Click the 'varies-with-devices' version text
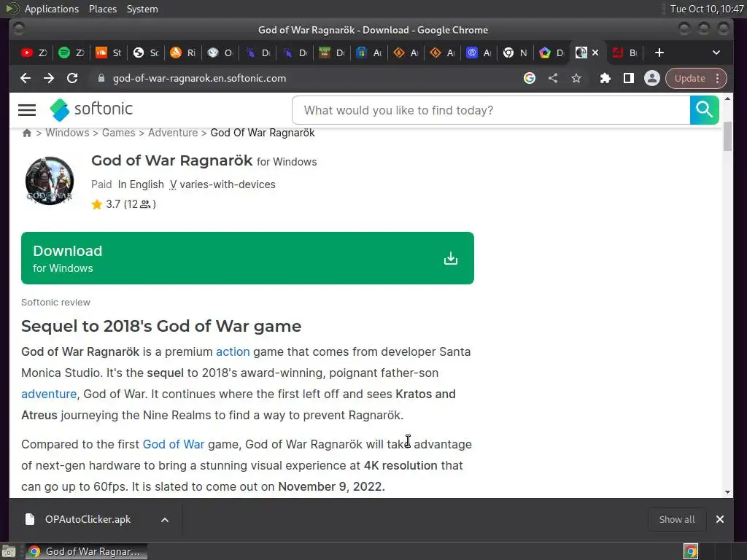 click(228, 184)
